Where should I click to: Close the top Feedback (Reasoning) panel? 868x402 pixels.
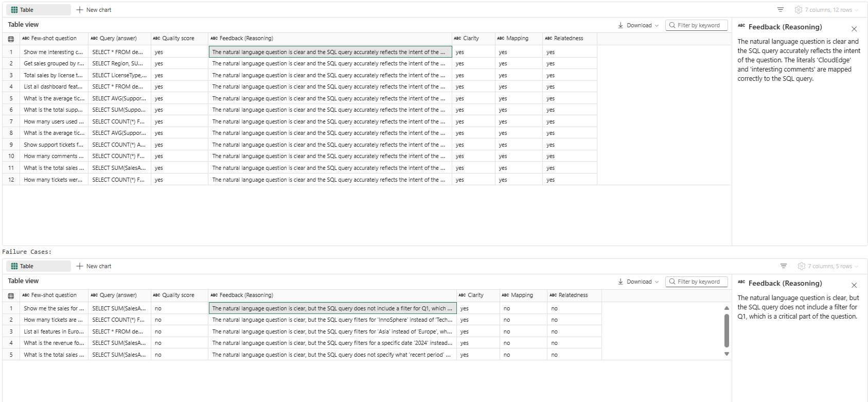coord(854,29)
